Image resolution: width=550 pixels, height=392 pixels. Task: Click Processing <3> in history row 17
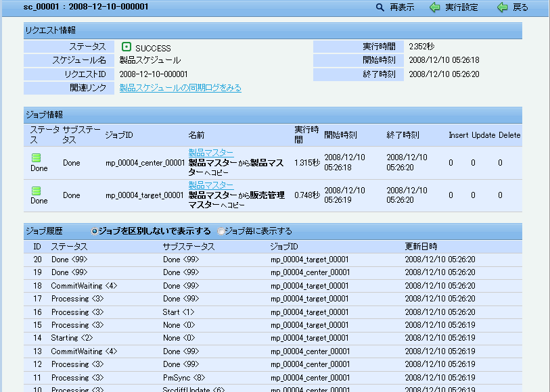pyautogui.click(x=78, y=299)
